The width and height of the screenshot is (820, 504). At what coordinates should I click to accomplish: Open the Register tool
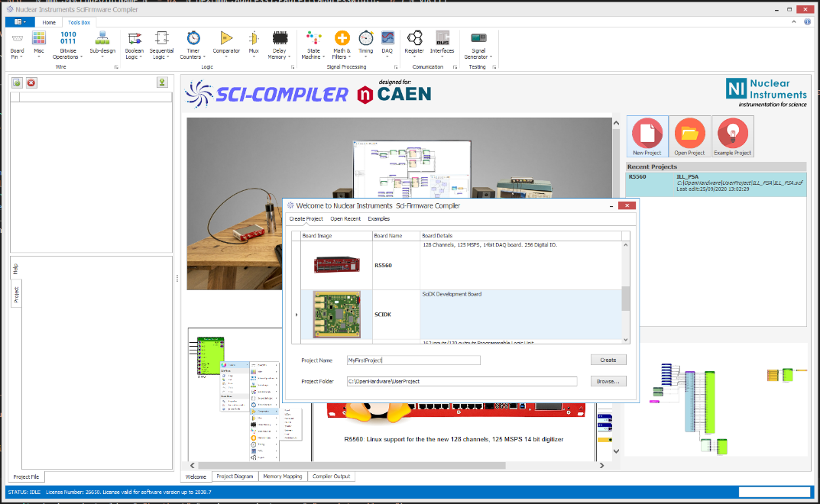[414, 43]
